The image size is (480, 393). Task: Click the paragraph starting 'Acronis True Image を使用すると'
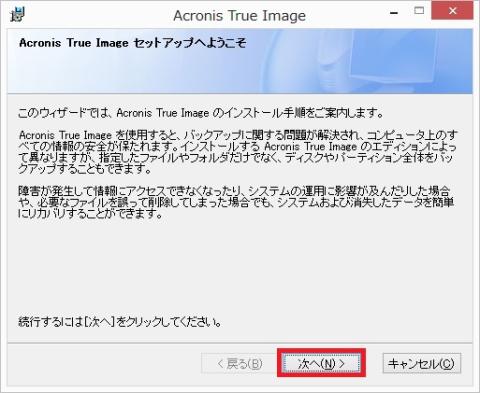click(238, 152)
